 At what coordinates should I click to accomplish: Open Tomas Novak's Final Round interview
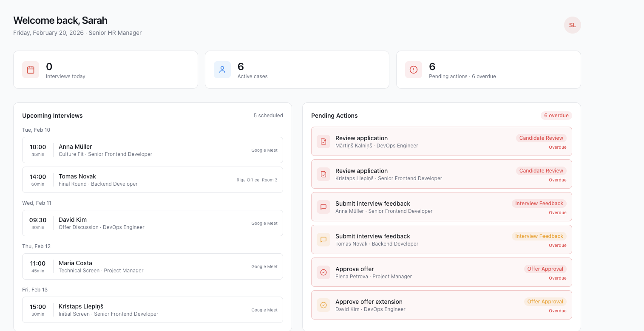click(x=153, y=180)
